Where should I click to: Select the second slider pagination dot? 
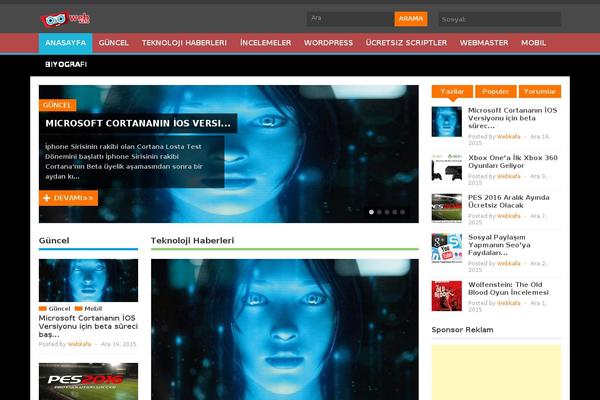379,212
